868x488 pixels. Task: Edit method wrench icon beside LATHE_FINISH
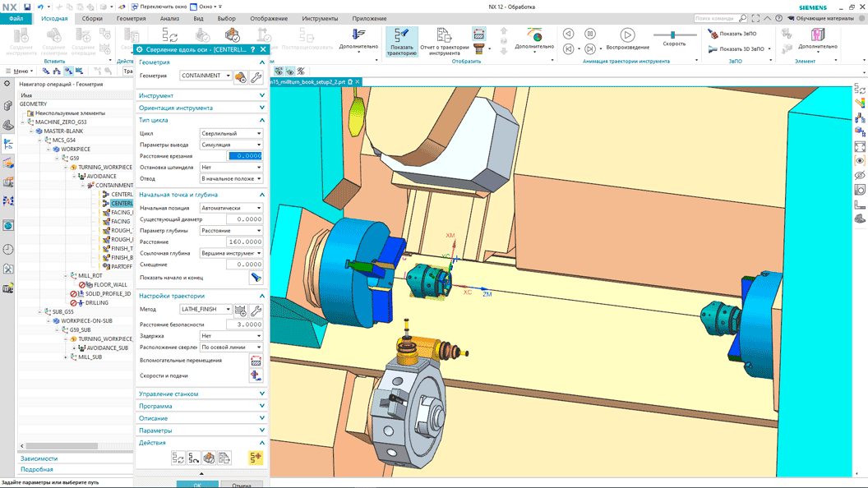click(256, 311)
